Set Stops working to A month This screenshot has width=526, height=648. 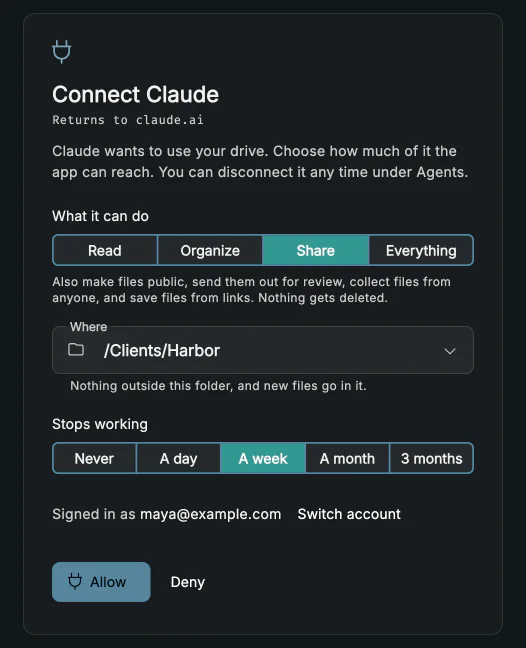click(x=347, y=458)
